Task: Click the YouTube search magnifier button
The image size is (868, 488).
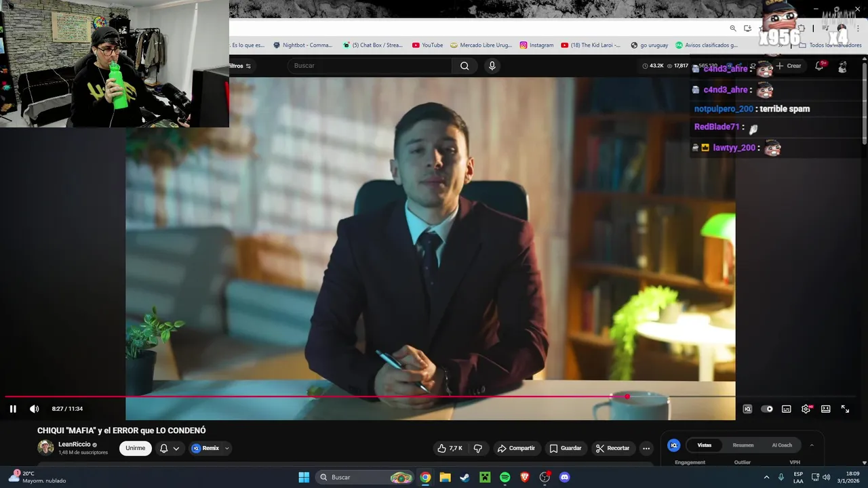Action: pos(465,66)
